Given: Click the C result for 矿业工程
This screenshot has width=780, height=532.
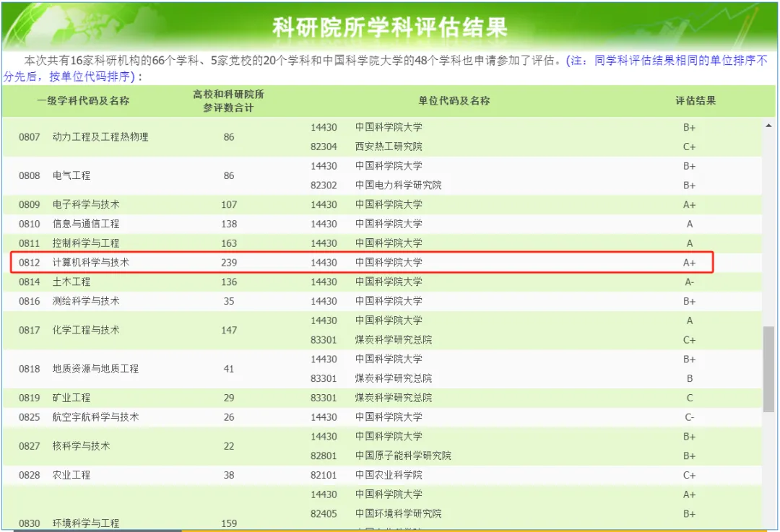Looking at the screenshot, I should click(690, 398).
